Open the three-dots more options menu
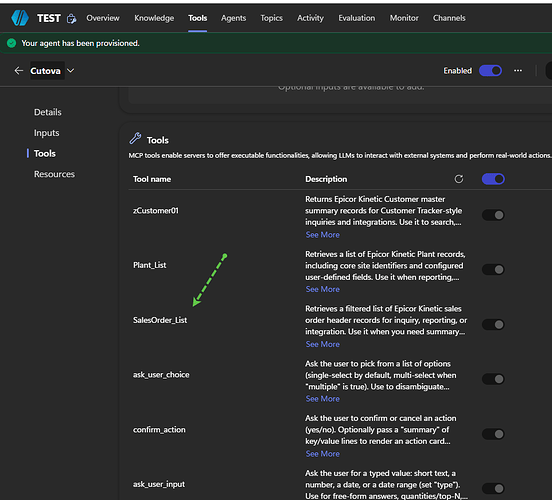This screenshot has width=552, height=500. pos(518,70)
